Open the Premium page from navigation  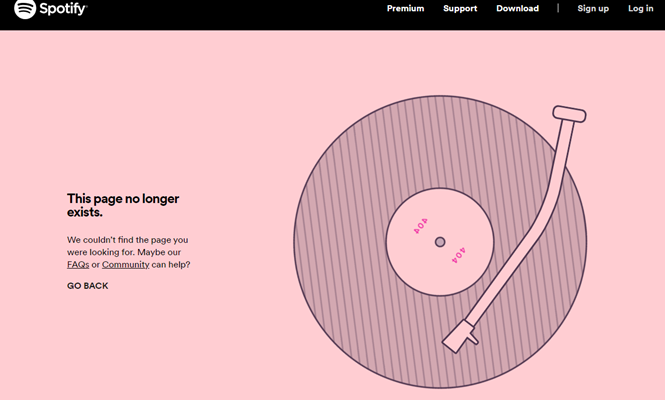point(405,8)
